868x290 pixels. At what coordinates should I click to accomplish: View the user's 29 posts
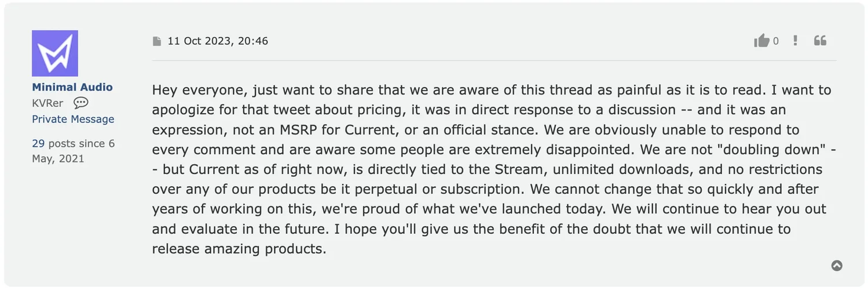pyautogui.click(x=38, y=143)
